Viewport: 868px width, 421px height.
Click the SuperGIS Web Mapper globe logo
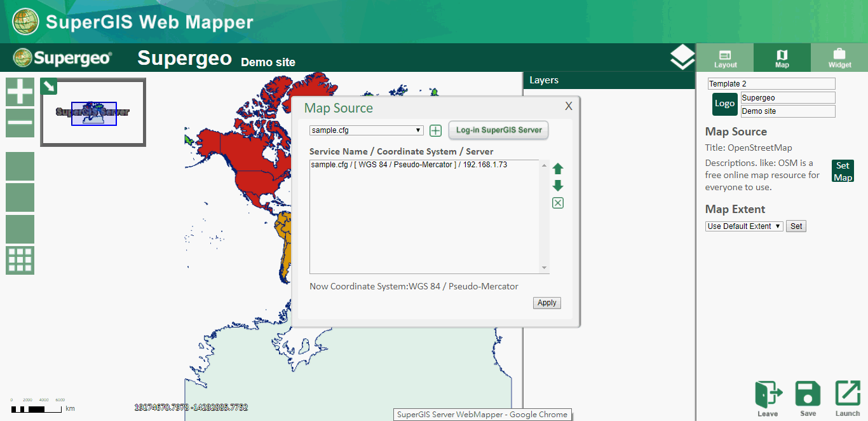click(25, 22)
